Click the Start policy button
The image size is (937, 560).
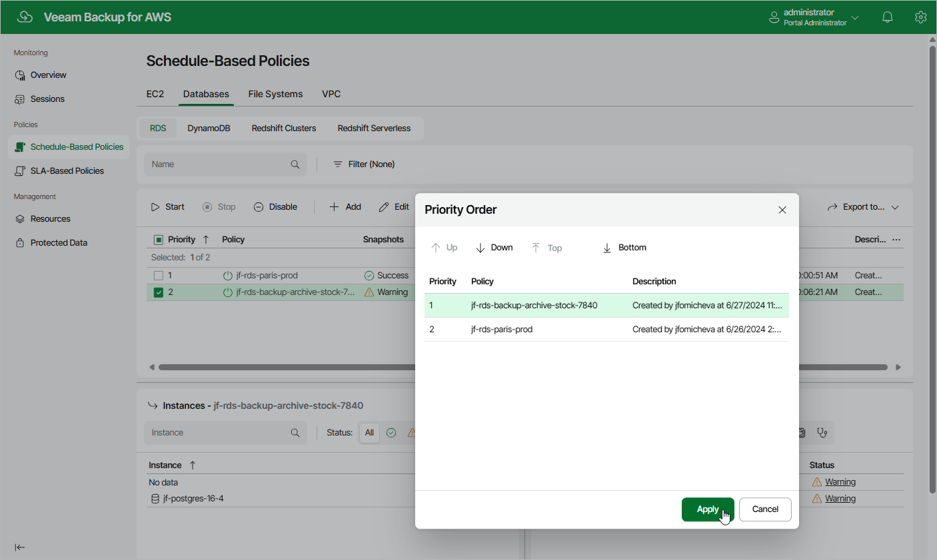[167, 207]
